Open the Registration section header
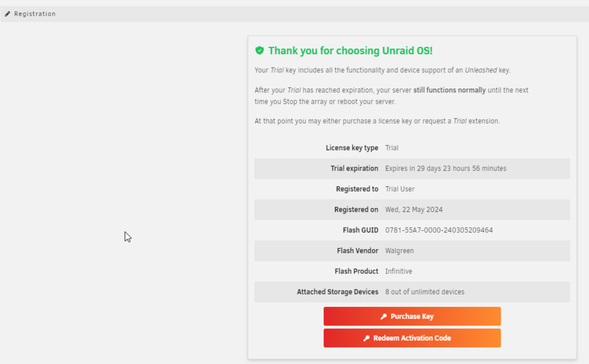The image size is (589, 364). pyautogui.click(x=294, y=14)
